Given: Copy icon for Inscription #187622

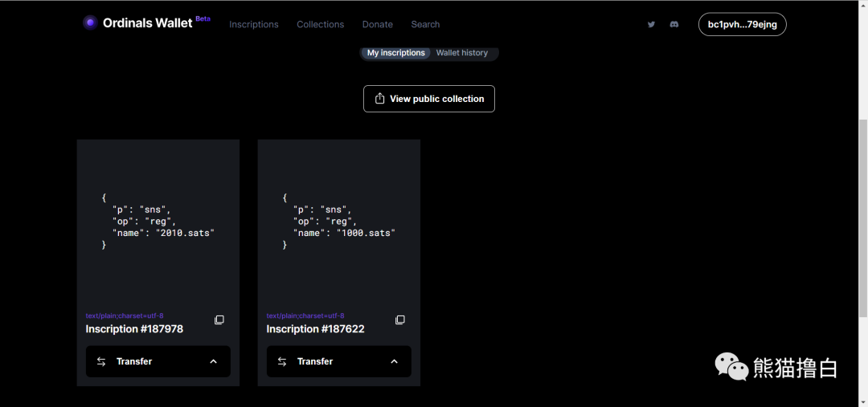Looking at the screenshot, I should (x=400, y=320).
